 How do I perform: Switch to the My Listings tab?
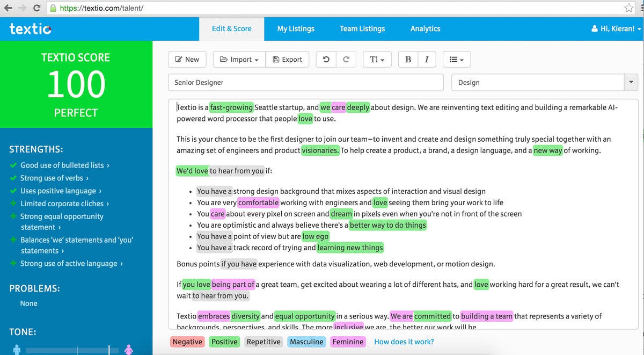pyautogui.click(x=296, y=28)
